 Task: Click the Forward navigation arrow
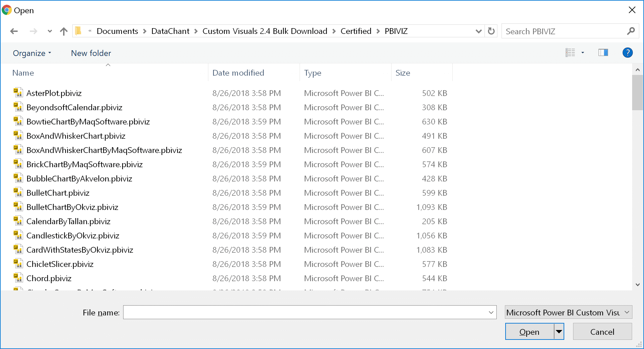33,31
